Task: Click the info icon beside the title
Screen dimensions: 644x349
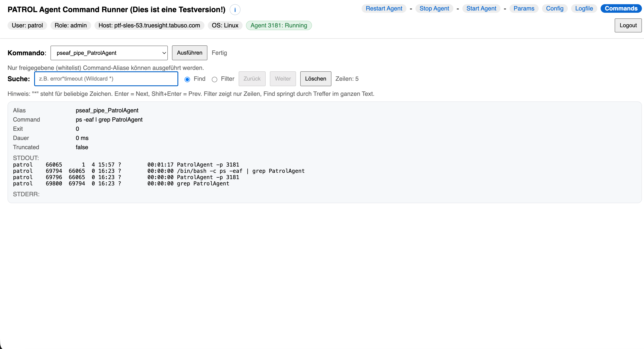Action: point(235,10)
